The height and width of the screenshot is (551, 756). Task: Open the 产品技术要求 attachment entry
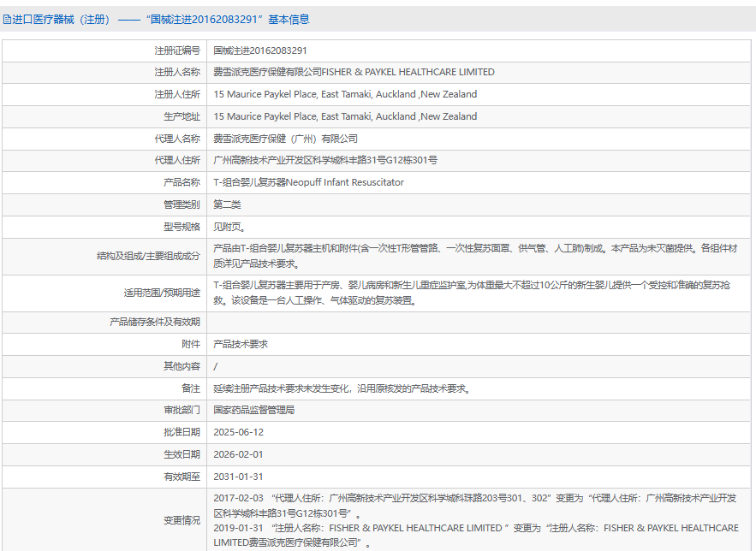point(241,344)
